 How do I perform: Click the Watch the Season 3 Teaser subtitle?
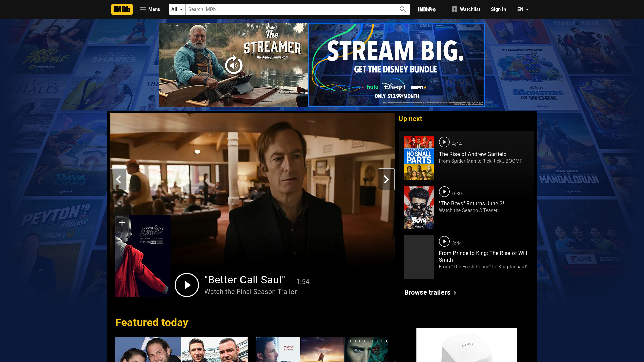468,210
